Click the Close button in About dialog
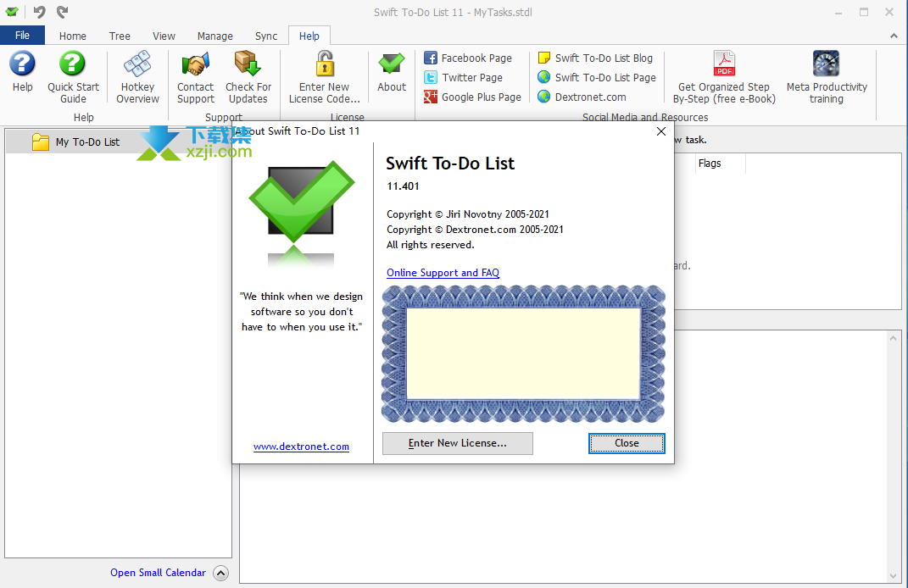The width and height of the screenshot is (908, 588). (627, 443)
